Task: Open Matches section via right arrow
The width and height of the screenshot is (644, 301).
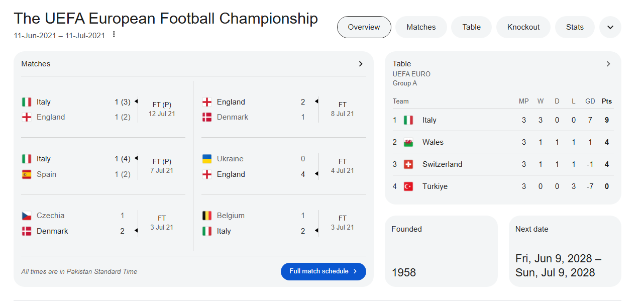Action: coord(360,64)
